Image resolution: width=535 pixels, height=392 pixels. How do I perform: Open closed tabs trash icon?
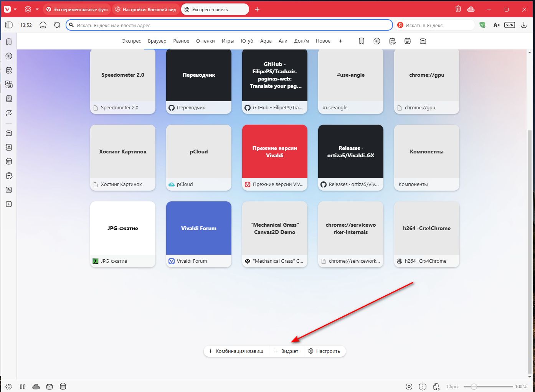(x=458, y=9)
